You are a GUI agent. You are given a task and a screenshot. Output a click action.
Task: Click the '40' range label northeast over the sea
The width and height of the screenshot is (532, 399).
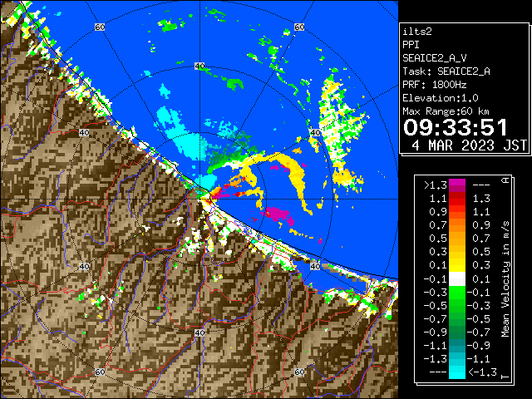pyautogui.click(x=316, y=132)
